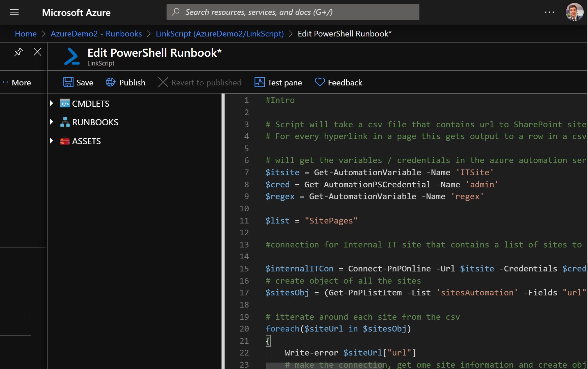Click the Revert to published label

click(206, 83)
